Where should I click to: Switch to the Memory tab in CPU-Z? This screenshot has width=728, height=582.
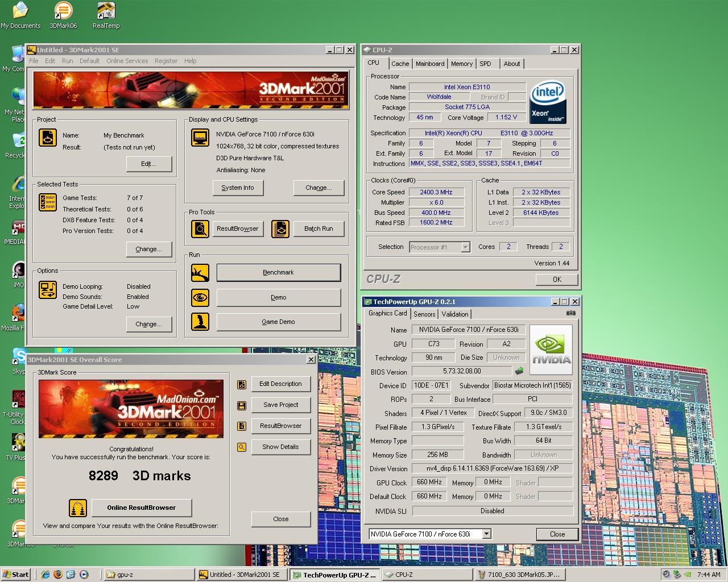[462, 64]
